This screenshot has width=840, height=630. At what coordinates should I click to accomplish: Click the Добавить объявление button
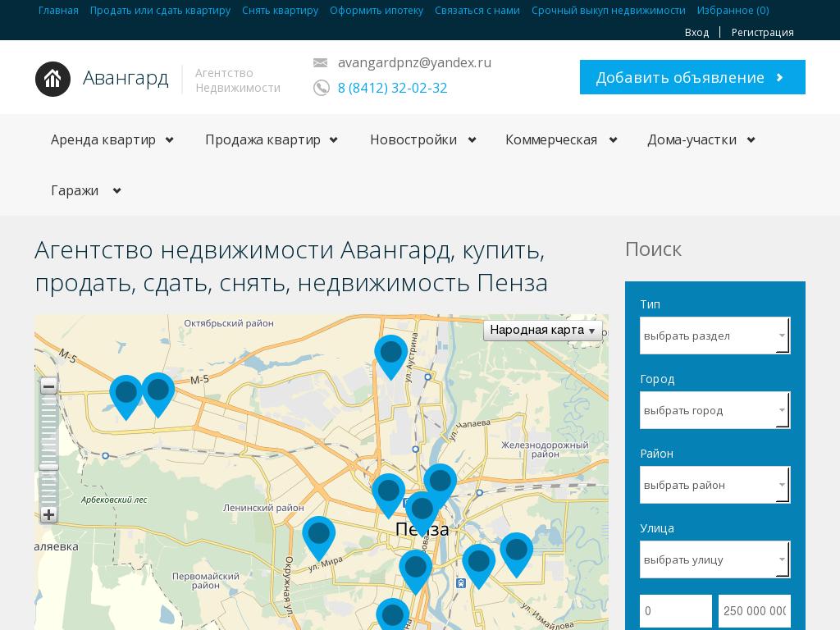pos(692,77)
